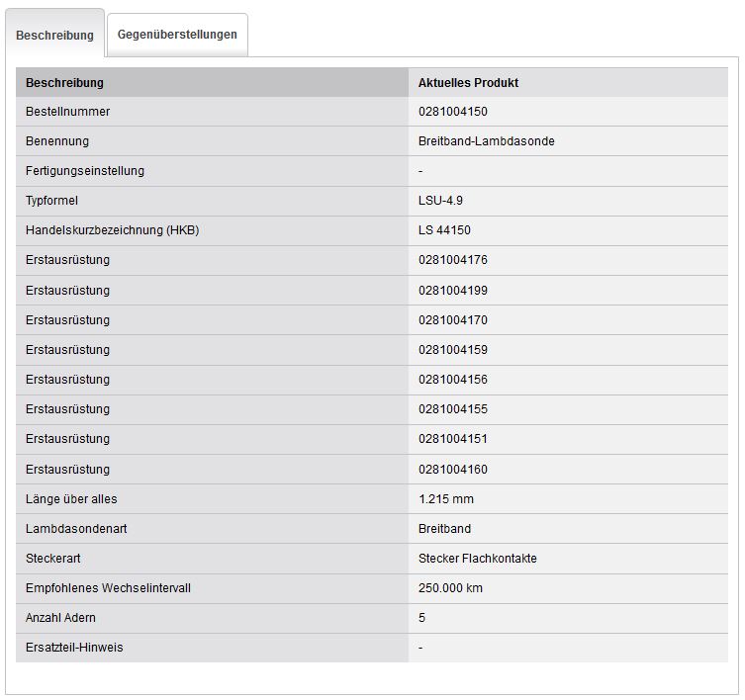
Task: Select order number 0281004150
Action: pyautogui.click(x=452, y=112)
